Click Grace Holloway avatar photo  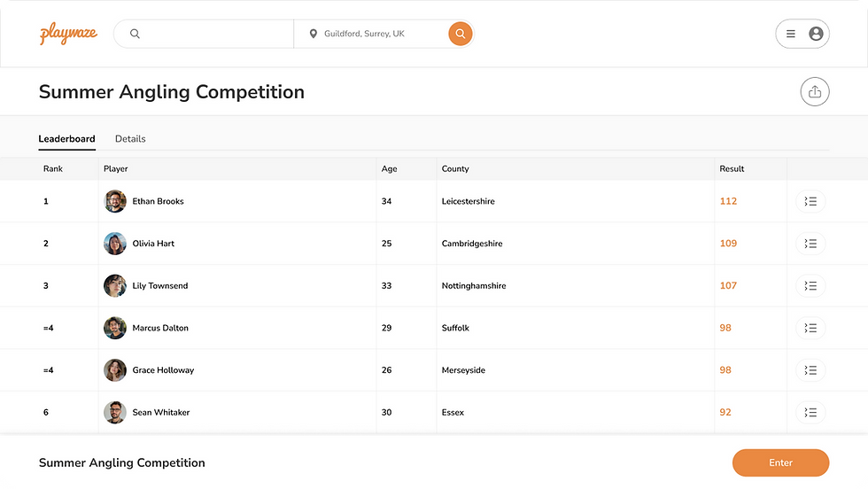(115, 370)
